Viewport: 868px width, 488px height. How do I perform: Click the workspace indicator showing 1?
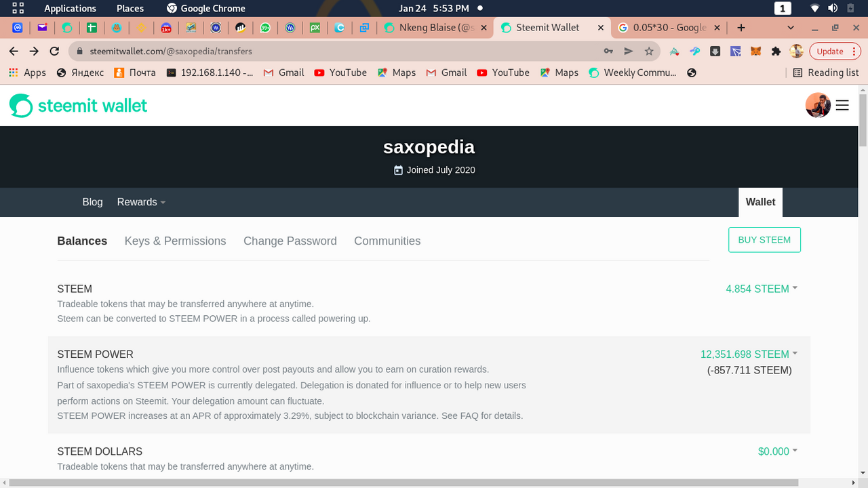783,8
